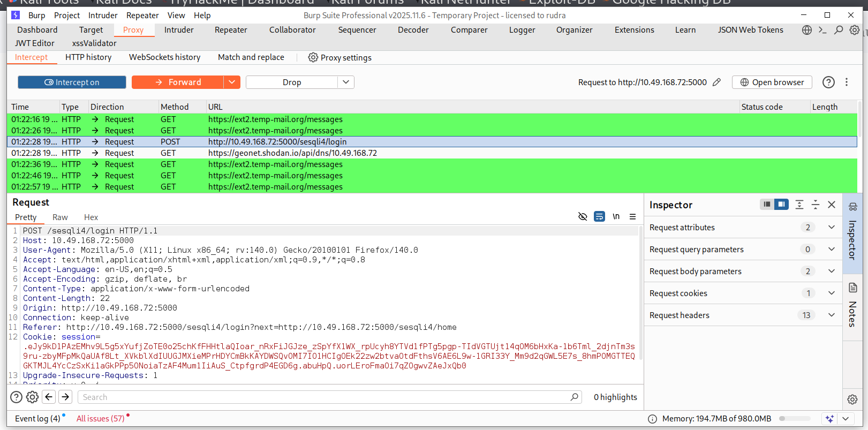Open All issues (57)
The height and width of the screenshot is (430, 868).
click(x=100, y=418)
